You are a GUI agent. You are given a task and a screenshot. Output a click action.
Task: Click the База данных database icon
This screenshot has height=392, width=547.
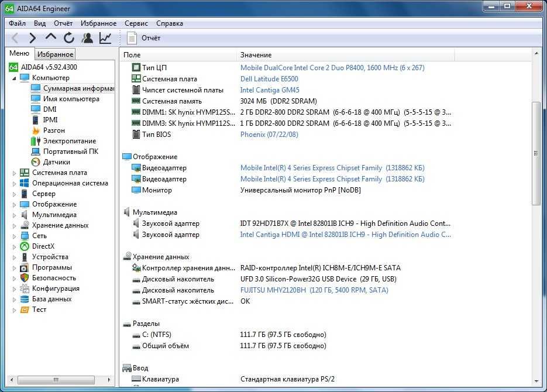click(25, 299)
